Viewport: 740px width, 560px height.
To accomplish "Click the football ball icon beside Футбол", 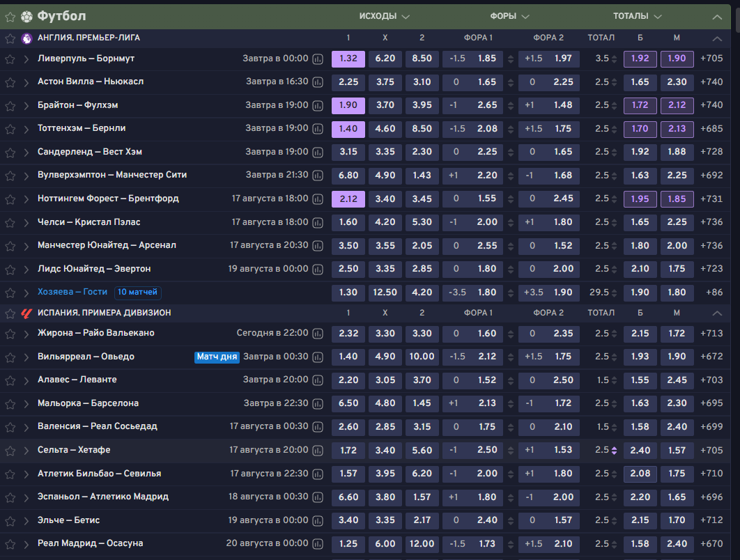I will click(27, 17).
